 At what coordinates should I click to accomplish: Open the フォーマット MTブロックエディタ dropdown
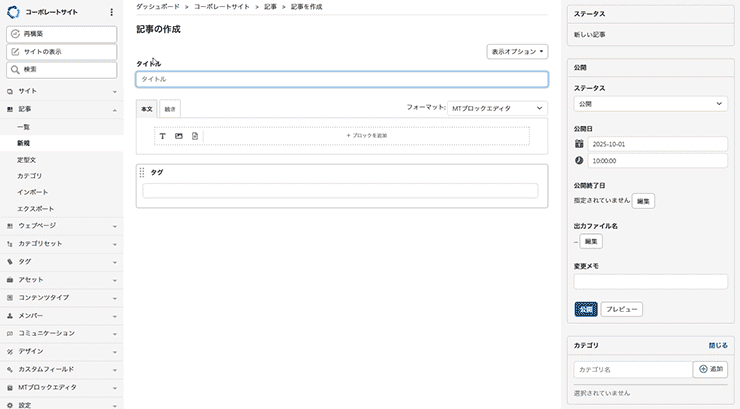coord(497,107)
